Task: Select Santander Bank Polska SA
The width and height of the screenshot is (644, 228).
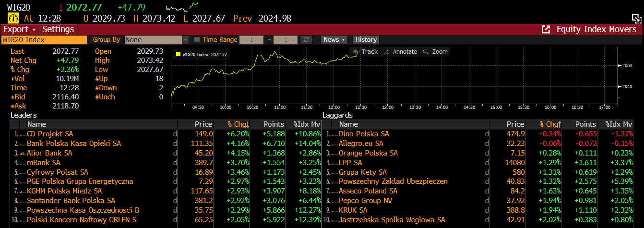Action: point(71,201)
